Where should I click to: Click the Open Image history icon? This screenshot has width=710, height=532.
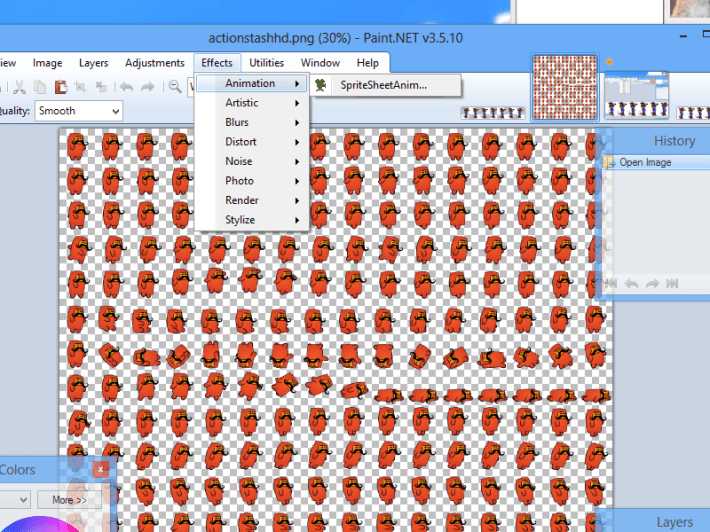click(x=609, y=162)
